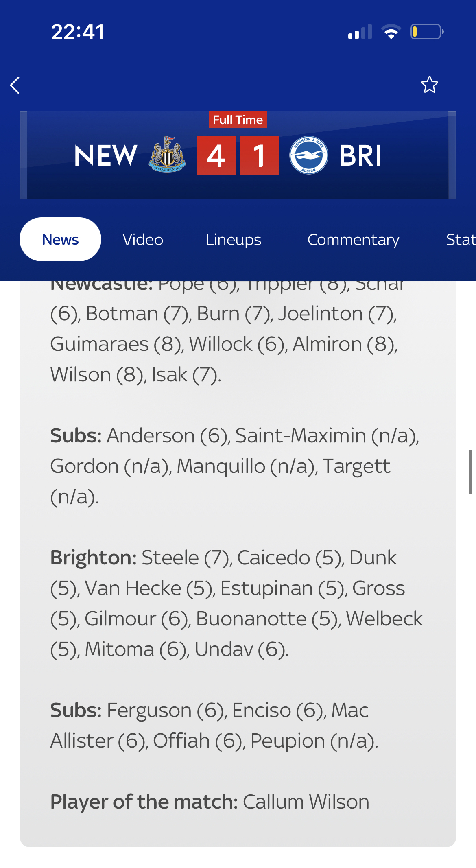Open the partially visible Stats tab

pyautogui.click(x=461, y=240)
